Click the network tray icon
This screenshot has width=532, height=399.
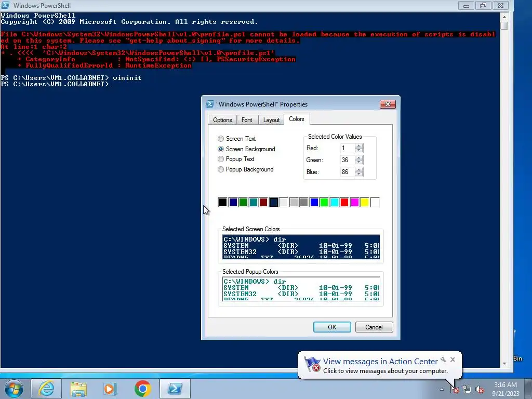tap(467, 389)
